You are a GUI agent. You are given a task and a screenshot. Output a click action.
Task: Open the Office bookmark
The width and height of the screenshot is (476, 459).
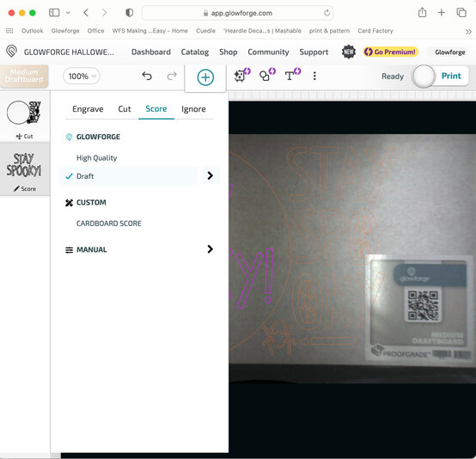click(95, 31)
